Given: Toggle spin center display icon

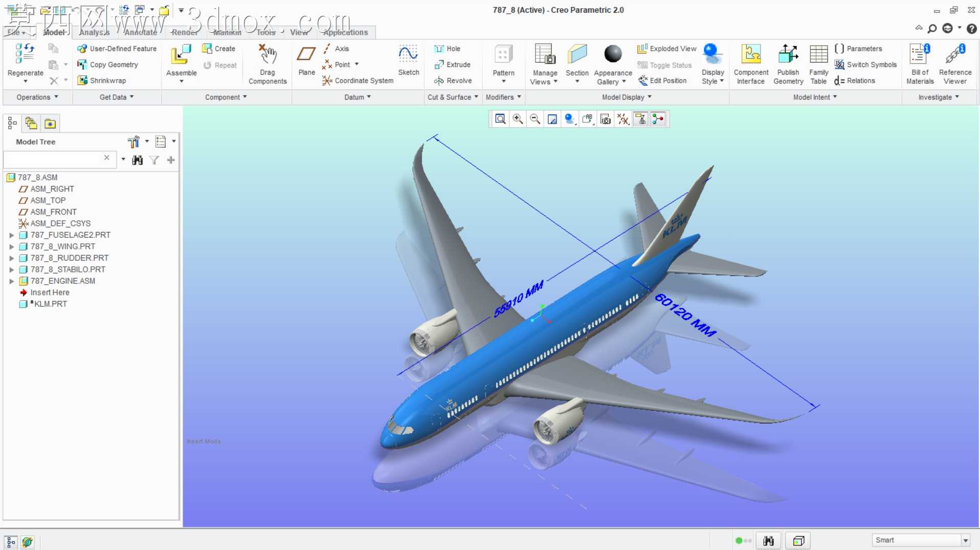Looking at the screenshot, I should [658, 119].
